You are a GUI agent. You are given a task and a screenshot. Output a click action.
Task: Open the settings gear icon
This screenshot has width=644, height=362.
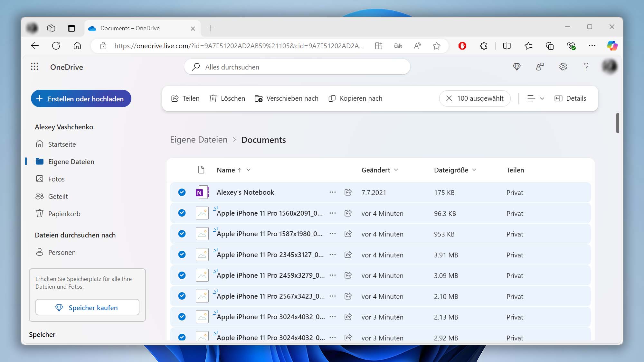pyautogui.click(x=563, y=67)
